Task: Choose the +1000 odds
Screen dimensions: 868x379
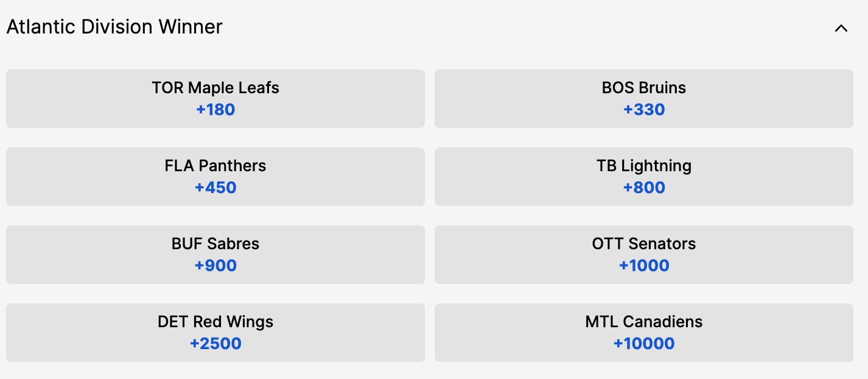Action: 644,266
